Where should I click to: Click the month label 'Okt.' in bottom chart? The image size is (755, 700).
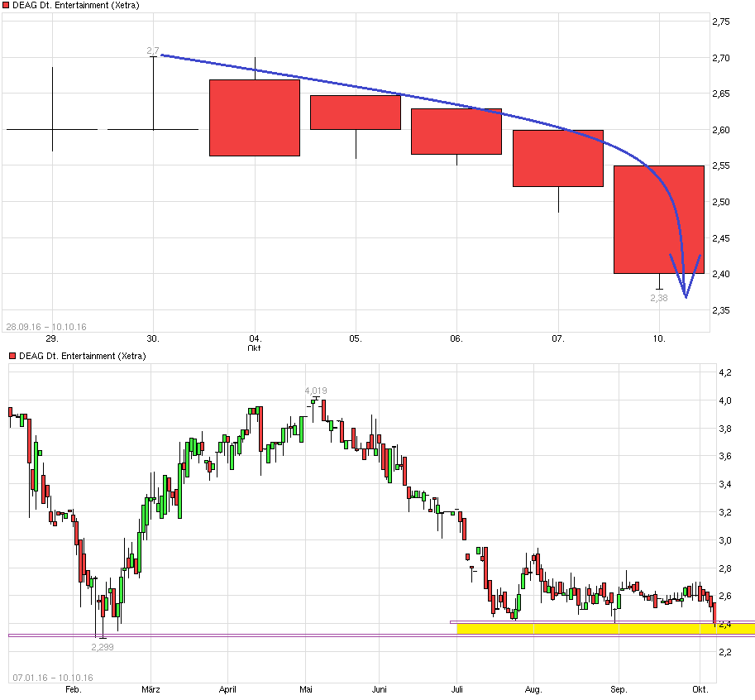click(x=700, y=689)
